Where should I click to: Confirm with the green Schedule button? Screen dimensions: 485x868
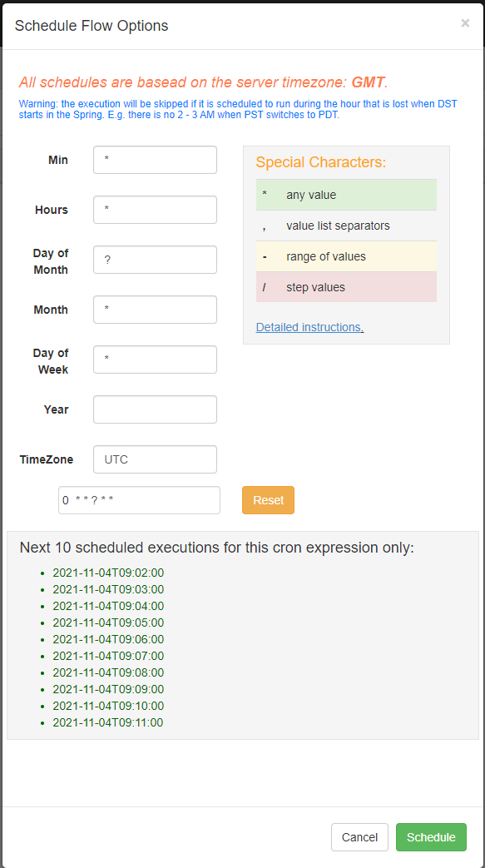click(431, 837)
